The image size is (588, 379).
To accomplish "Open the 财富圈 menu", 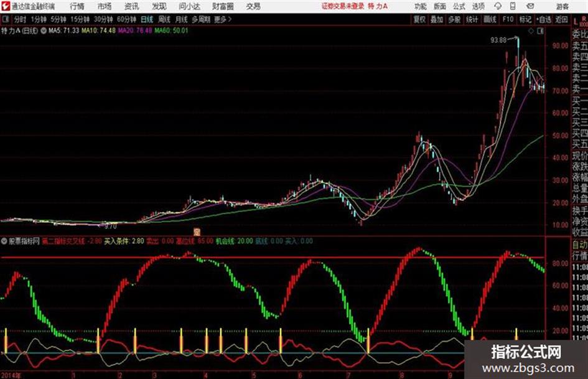I will click(x=223, y=6).
